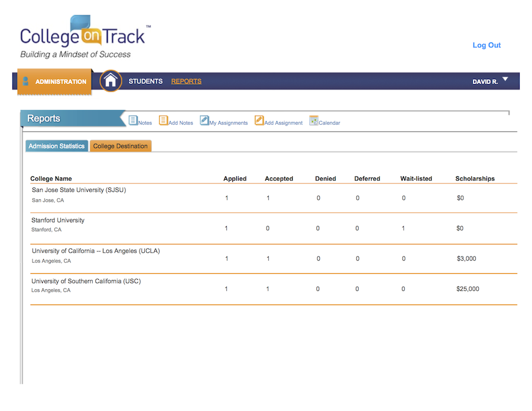This screenshot has width=532, height=411.
Task: Select San Jose State University (SJSU) row name
Action: [79, 190]
